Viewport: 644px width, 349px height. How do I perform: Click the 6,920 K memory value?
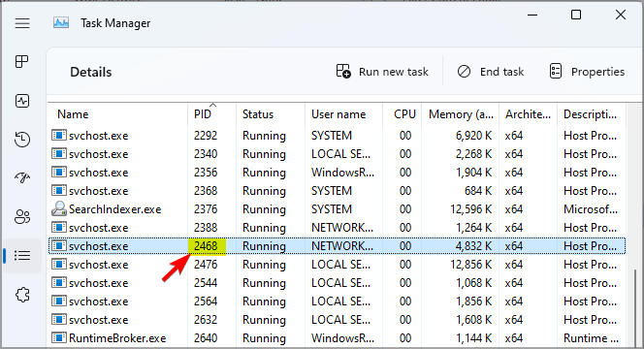click(473, 136)
